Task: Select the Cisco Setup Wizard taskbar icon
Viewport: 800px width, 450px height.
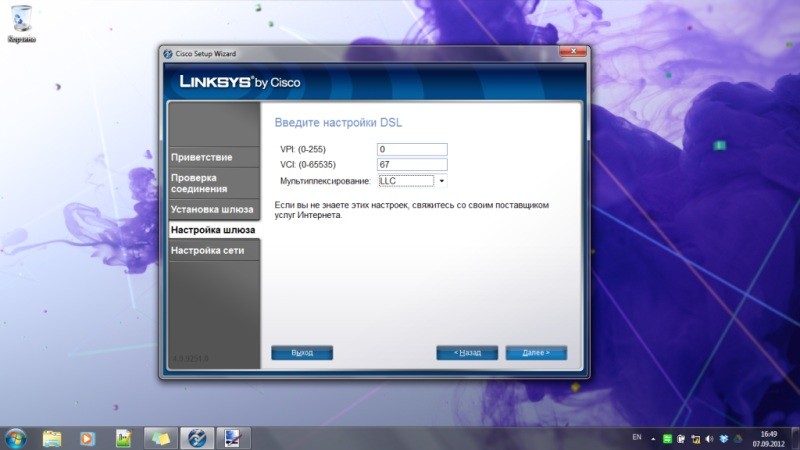Action: tap(197, 438)
